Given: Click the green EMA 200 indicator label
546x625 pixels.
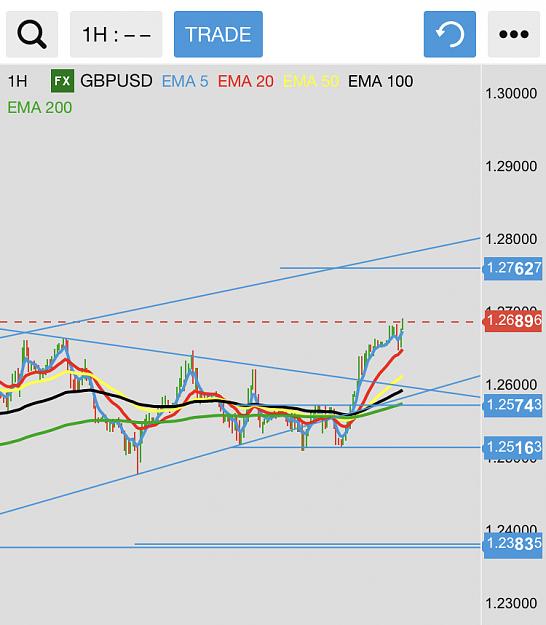Looking at the screenshot, I should click(x=40, y=108).
